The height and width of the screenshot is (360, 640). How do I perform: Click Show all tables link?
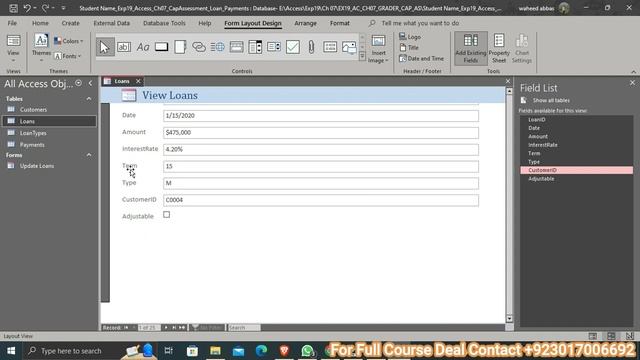[551, 100]
